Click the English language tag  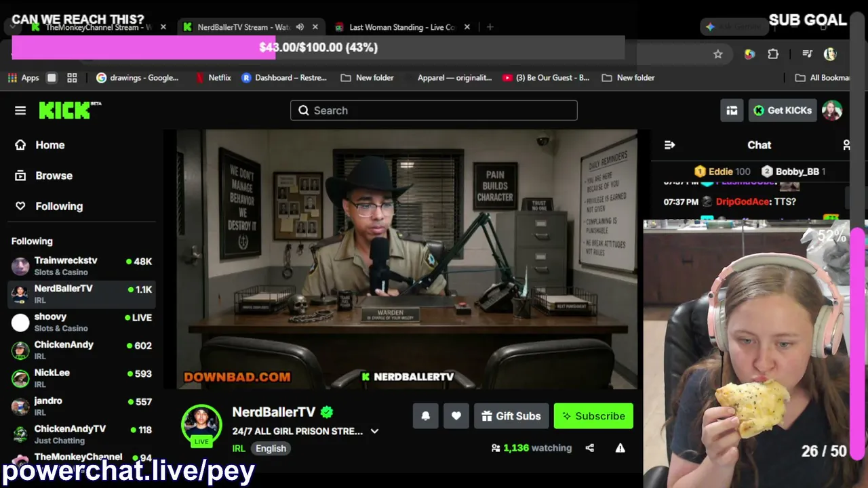(271, 448)
